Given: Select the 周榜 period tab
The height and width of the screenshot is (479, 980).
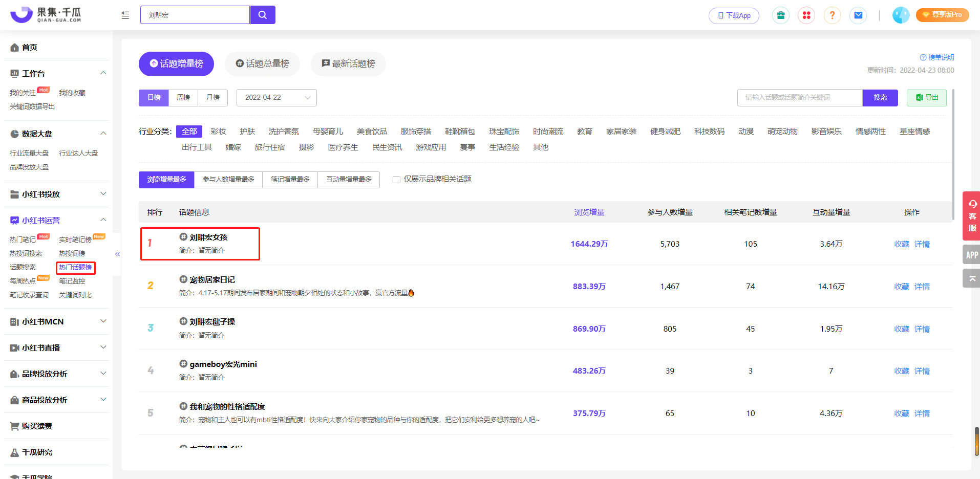Looking at the screenshot, I should [x=183, y=98].
